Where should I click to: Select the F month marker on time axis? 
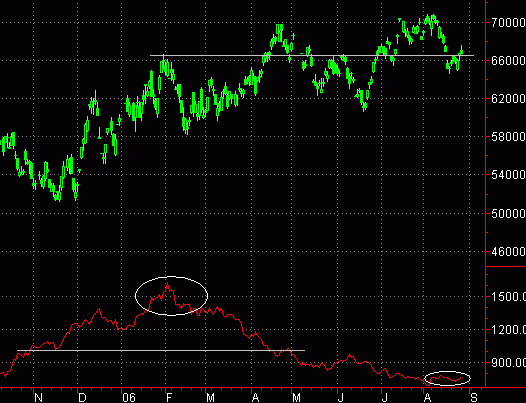click(169, 398)
